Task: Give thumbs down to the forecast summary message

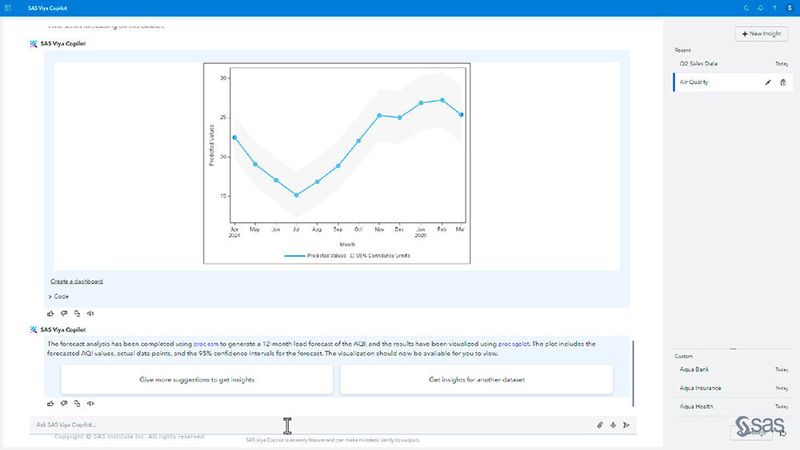Action: pos(64,403)
